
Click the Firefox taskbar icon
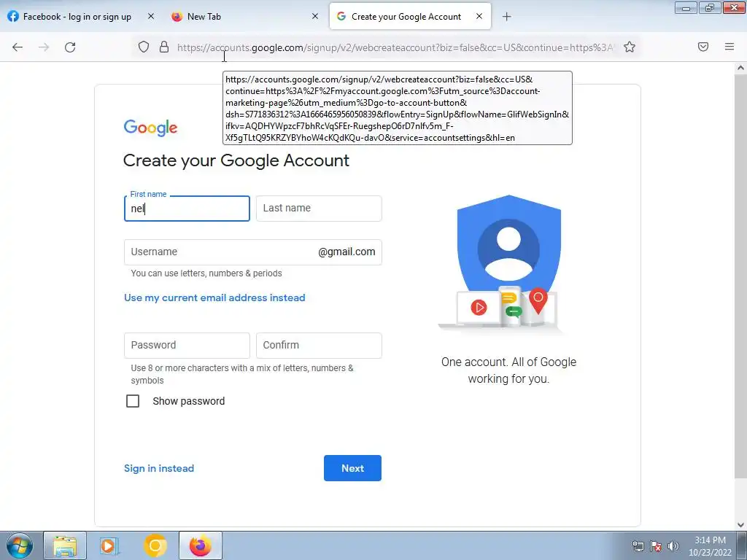coord(201,545)
